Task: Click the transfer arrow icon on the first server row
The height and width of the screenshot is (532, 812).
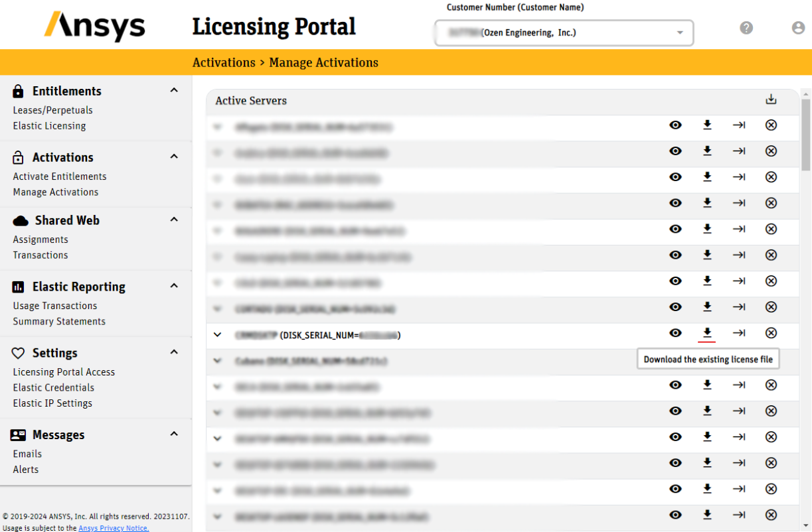Action: pos(739,125)
